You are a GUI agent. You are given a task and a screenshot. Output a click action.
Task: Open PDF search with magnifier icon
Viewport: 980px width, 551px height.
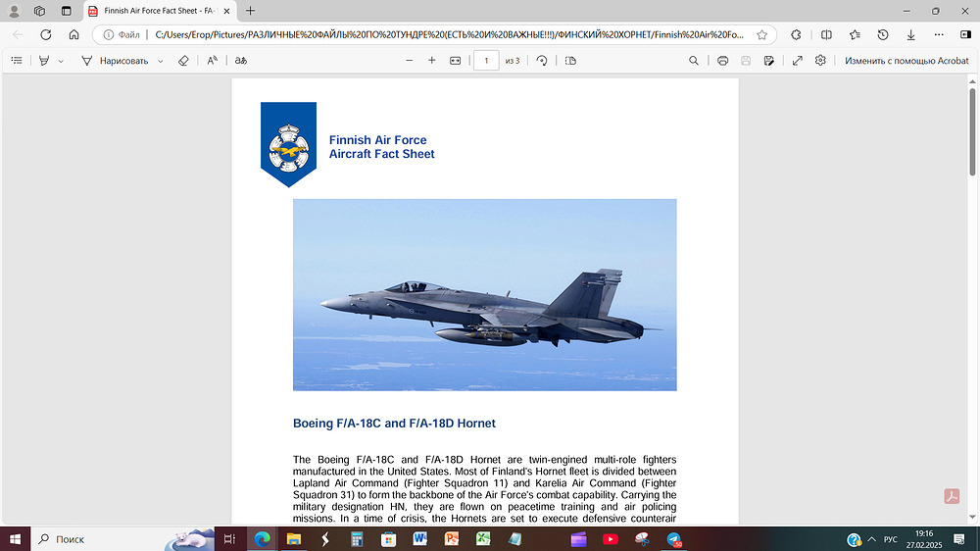click(x=694, y=61)
